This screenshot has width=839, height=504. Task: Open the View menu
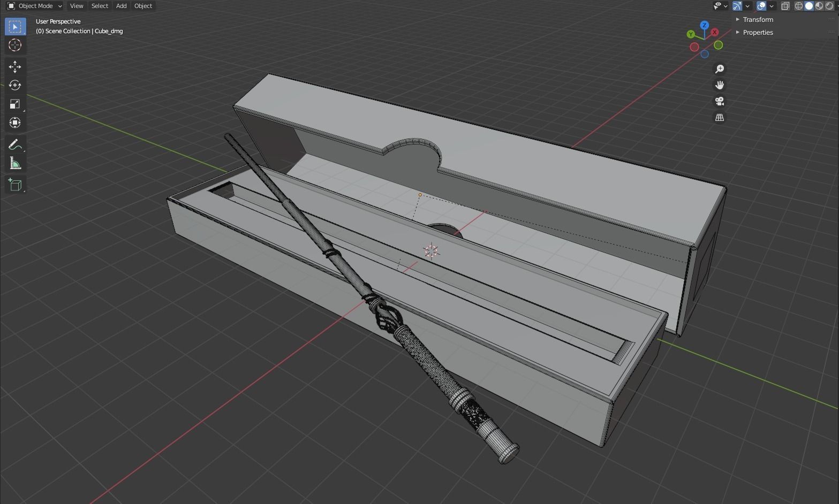point(76,6)
